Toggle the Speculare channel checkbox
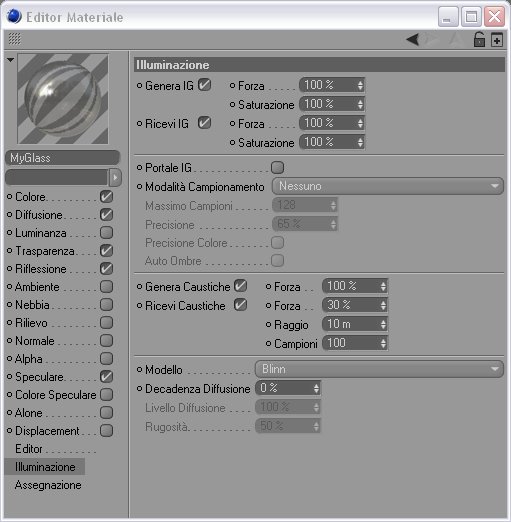 (x=106, y=377)
